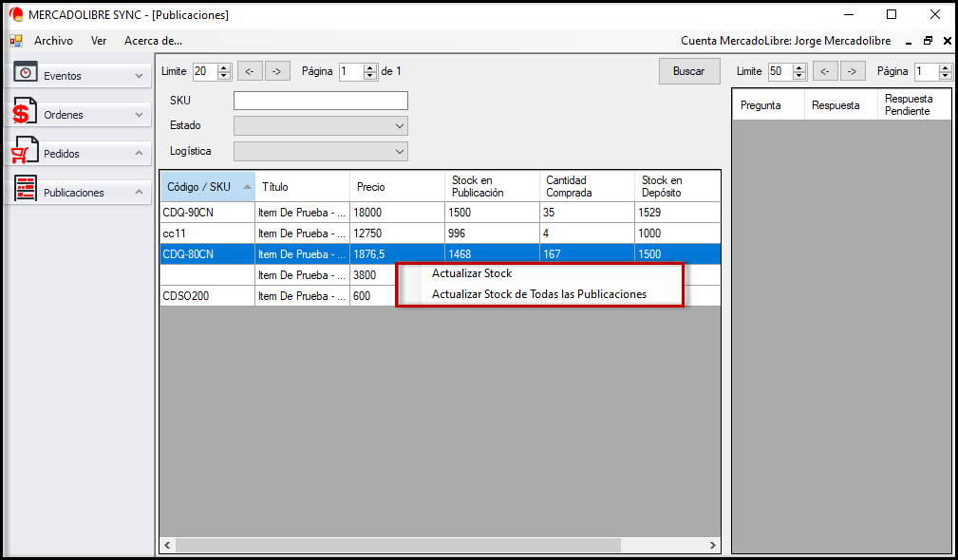958x560 pixels.
Task: Decrease the questions Limite value of 50
Action: pos(799,75)
